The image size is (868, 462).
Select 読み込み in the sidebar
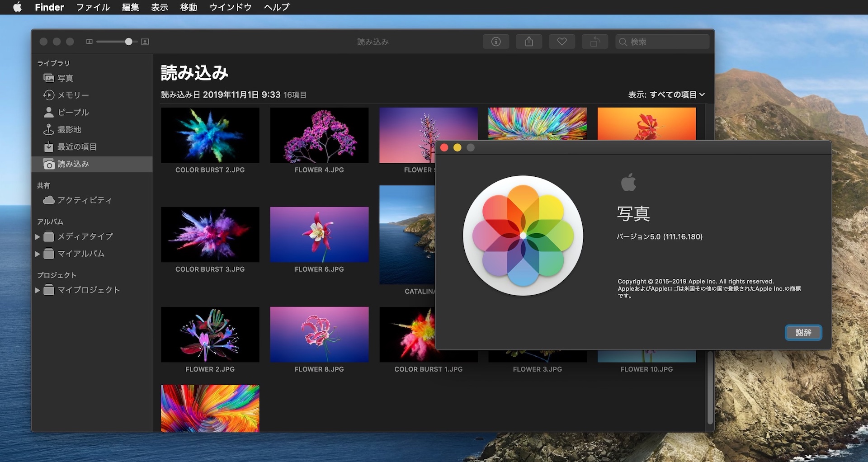92,164
